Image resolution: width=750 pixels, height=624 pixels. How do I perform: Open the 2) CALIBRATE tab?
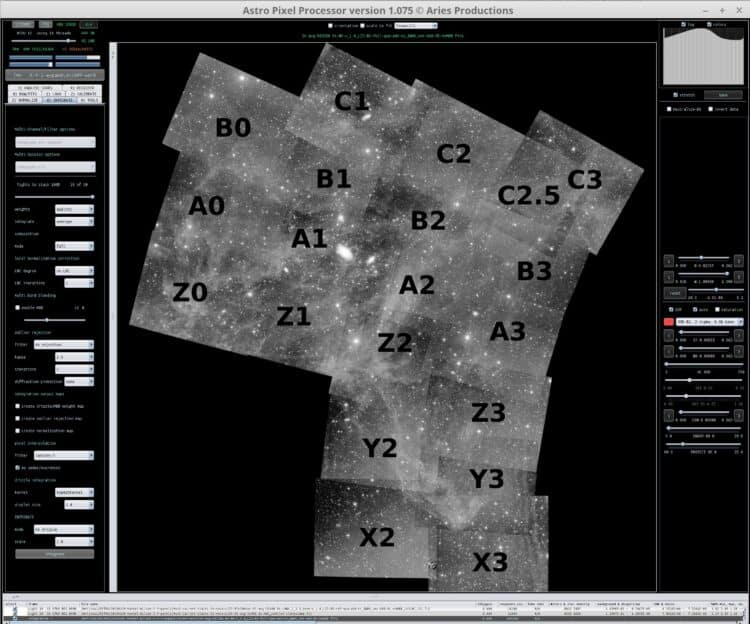83,94
